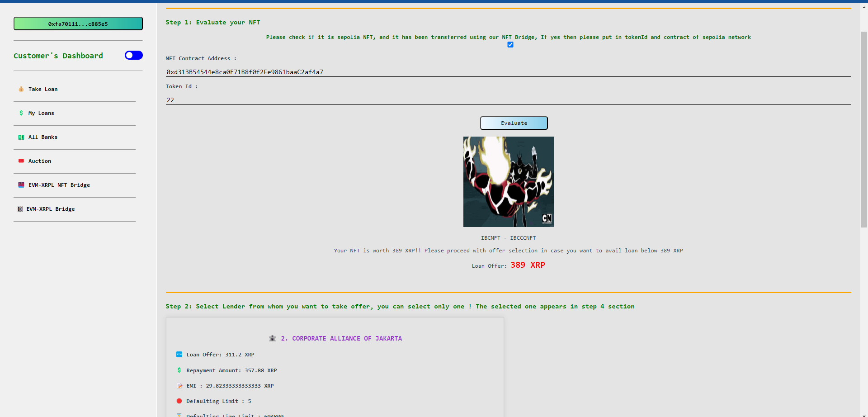868x417 pixels.
Task: Focus the NFT Contract Address field
Action: tap(509, 72)
